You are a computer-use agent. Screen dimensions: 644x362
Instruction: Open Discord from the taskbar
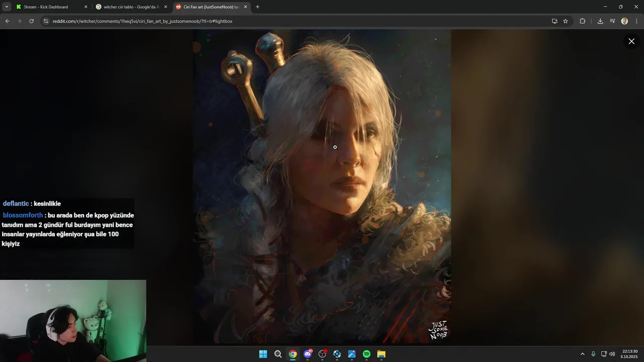pos(307,354)
